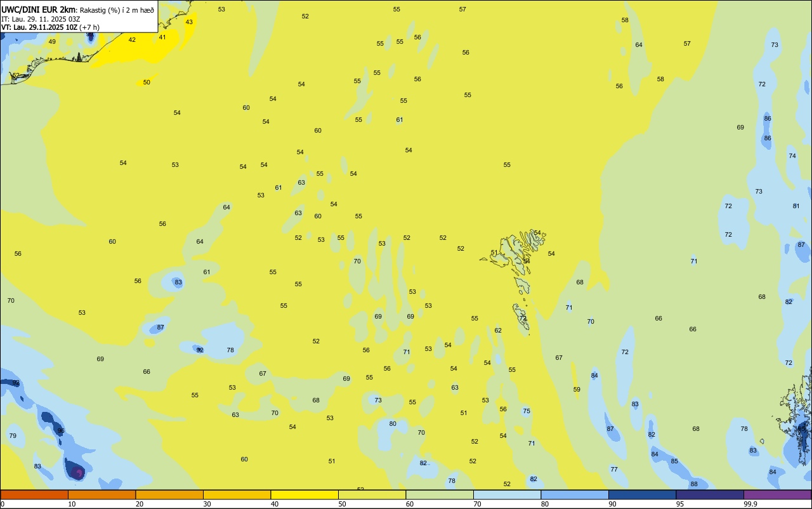Click the humidity value 96

pyautogui.click(x=61, y=430)
